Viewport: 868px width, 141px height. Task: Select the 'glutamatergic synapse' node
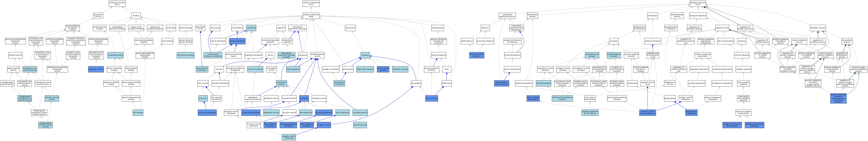tap(383, 69)
